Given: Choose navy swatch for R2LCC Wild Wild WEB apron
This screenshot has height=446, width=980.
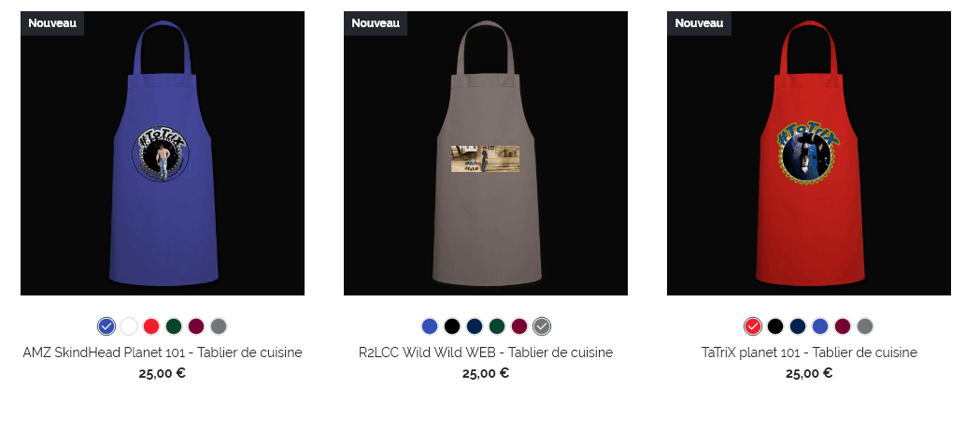Looking at the screenshot, I should (x=475, y=326).
